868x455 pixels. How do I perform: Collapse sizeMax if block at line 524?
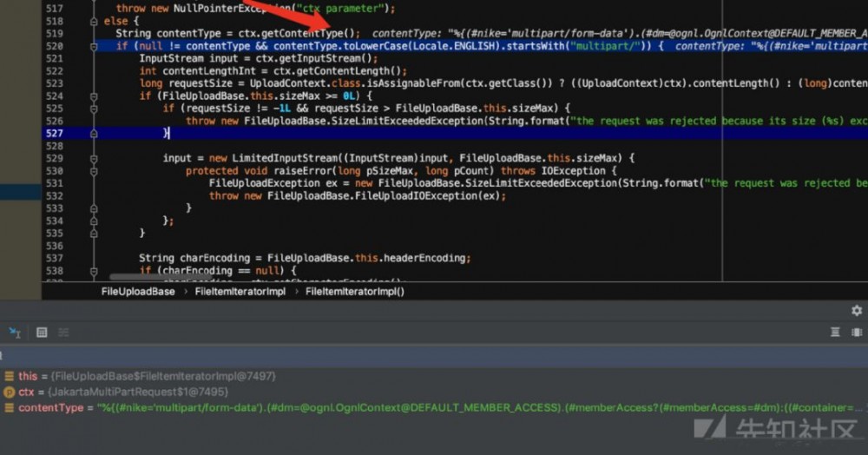tap(94, 96)
